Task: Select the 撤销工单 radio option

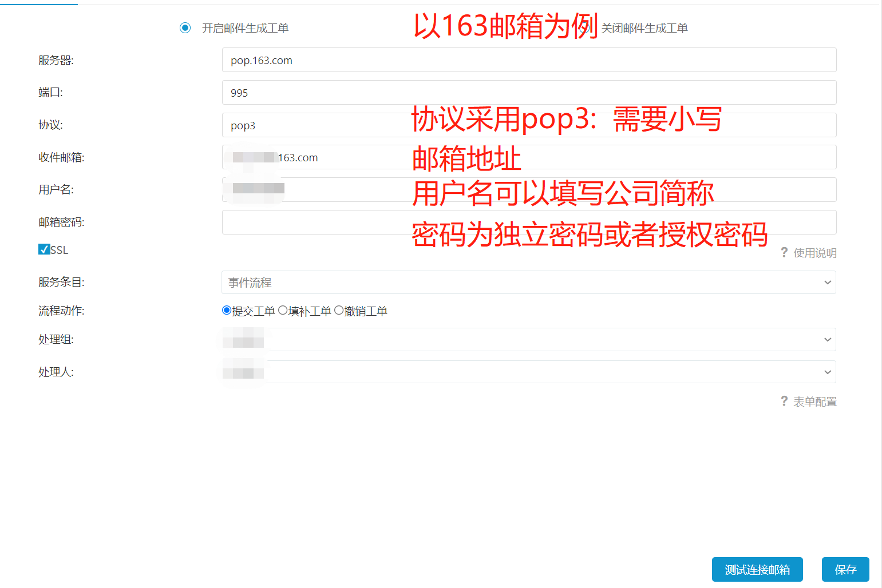Action: 339,311
